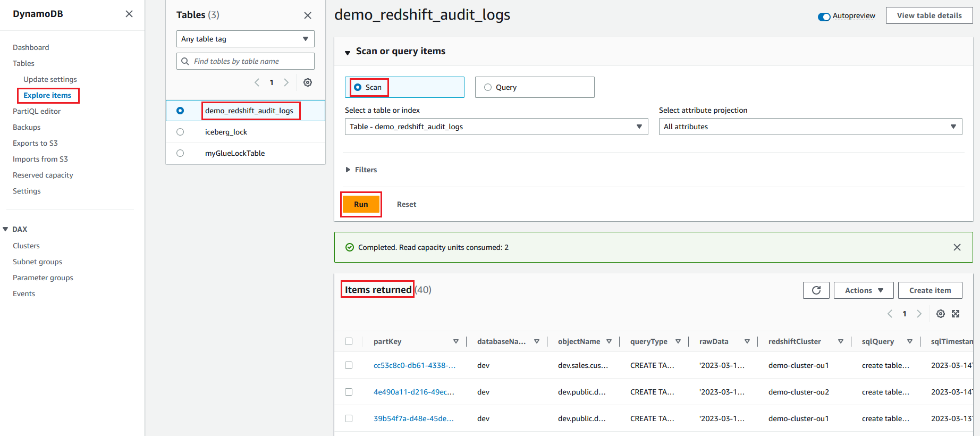
Task: Open queryType column sort menu
Action: pyautogui.click(x=678, y=341)
